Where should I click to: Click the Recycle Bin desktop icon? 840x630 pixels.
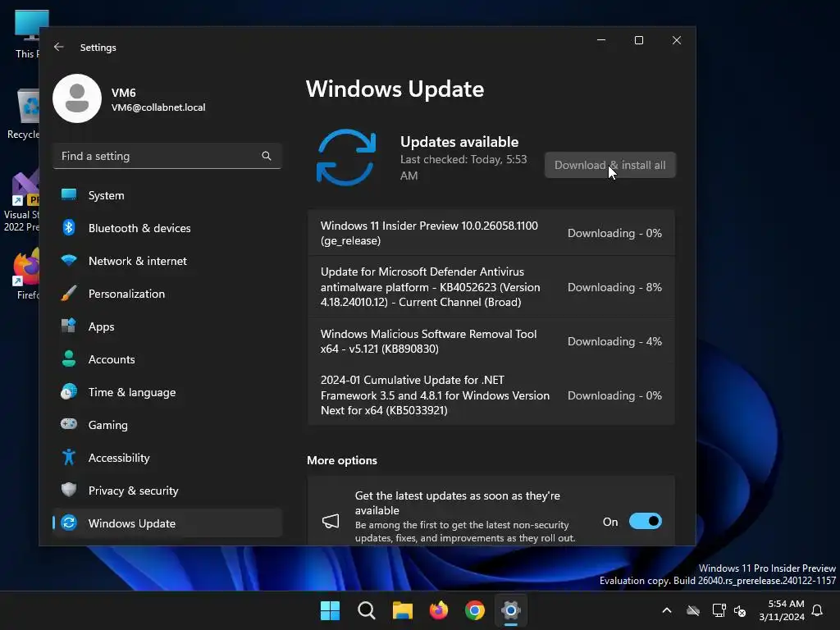click(24, 114)
